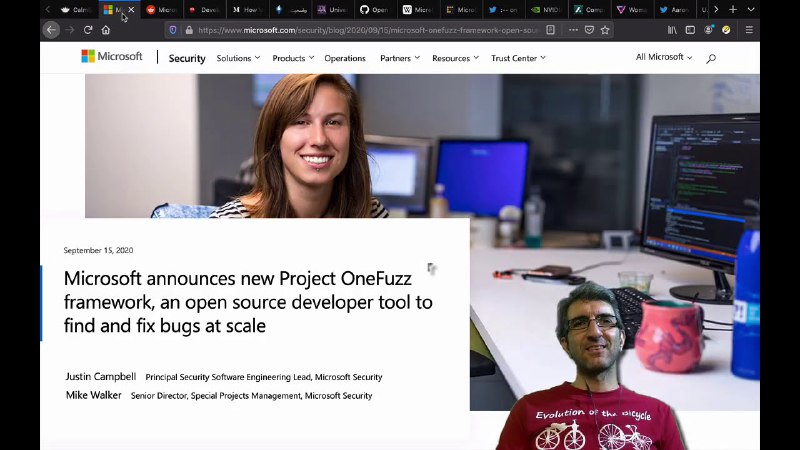Open page actions three-dot menu
Image resolution: width=800 pixels, height=450 pixels.
(x=573, y=30)
